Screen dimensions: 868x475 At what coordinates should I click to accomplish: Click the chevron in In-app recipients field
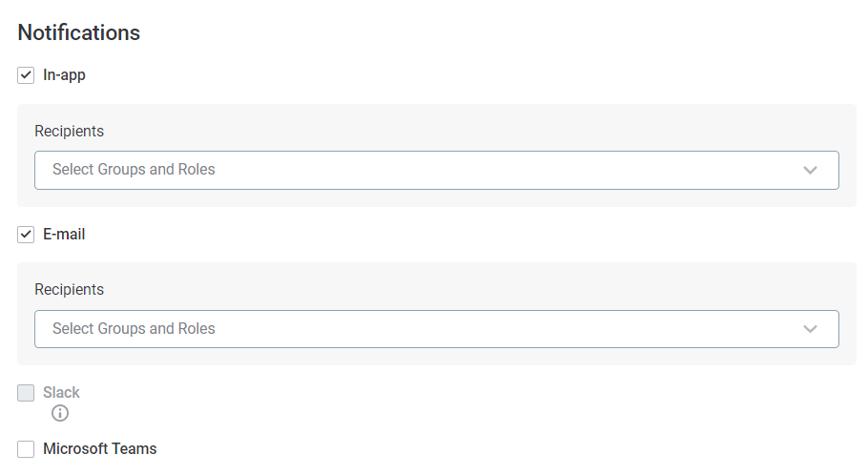(x=810, y=170)
